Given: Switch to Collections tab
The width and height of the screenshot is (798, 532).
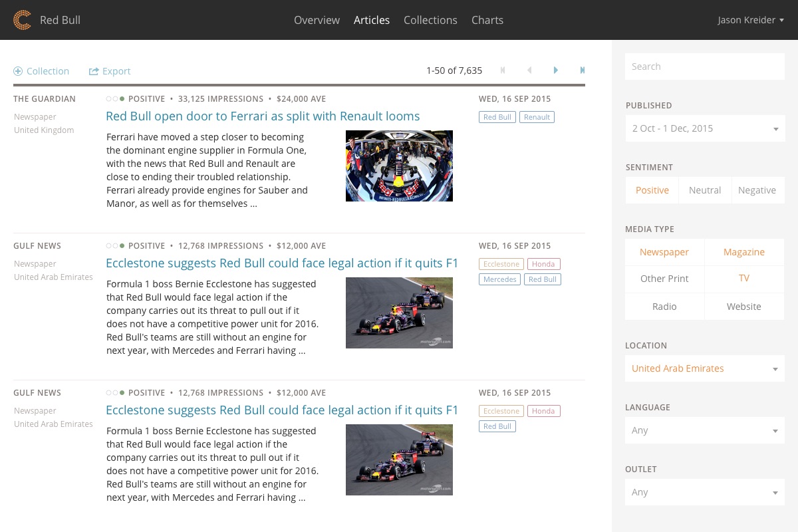Looking at the screenshot, I should (430, 20).
